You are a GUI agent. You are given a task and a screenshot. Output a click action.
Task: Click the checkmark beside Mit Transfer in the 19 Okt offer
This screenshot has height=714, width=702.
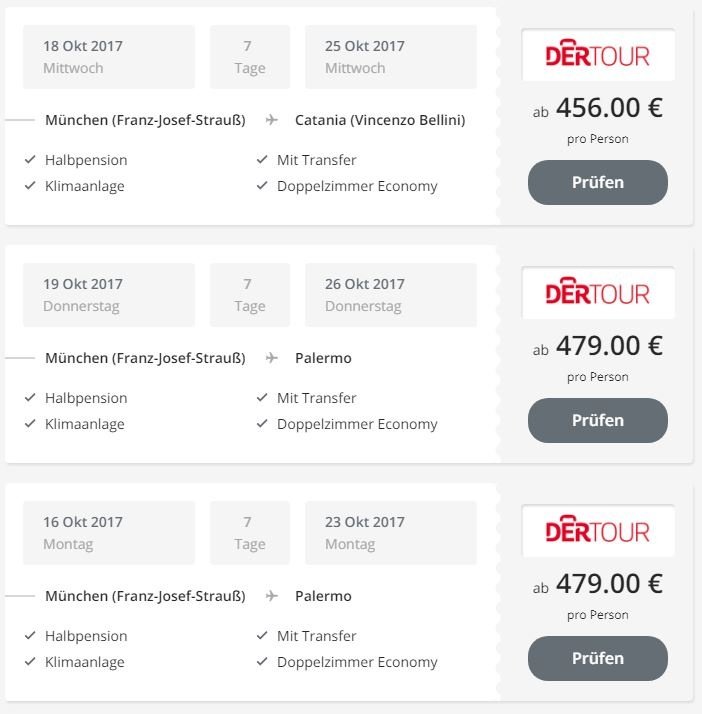click(x=262, y=398)
